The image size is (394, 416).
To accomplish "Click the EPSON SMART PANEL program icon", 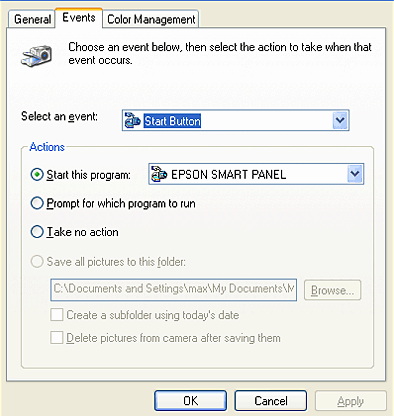I will (159, 174).
